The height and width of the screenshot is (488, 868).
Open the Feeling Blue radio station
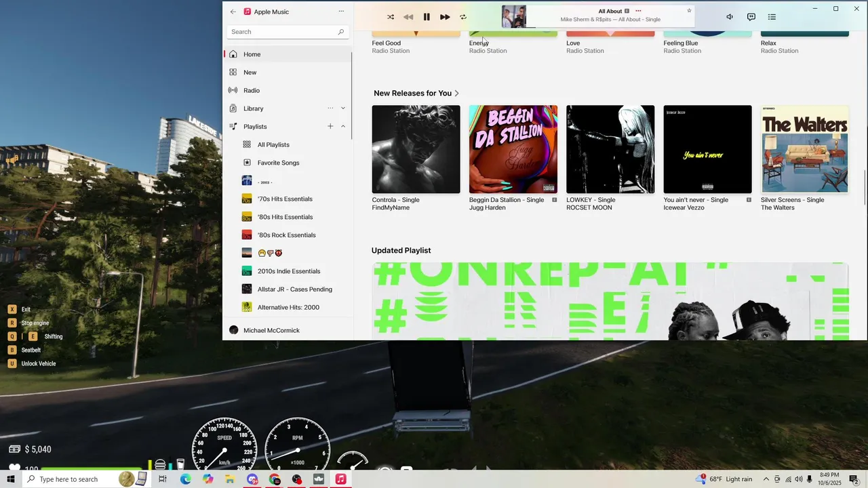tap(707, 34)
